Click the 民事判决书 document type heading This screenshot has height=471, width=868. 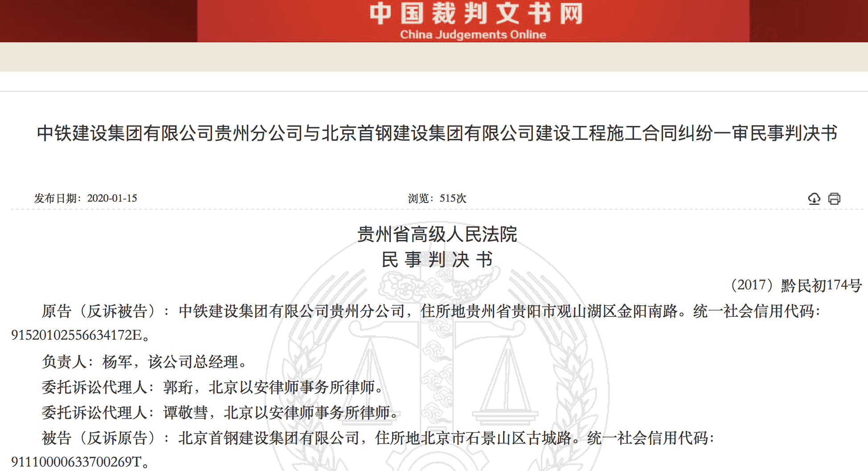(x=437, y=260)
